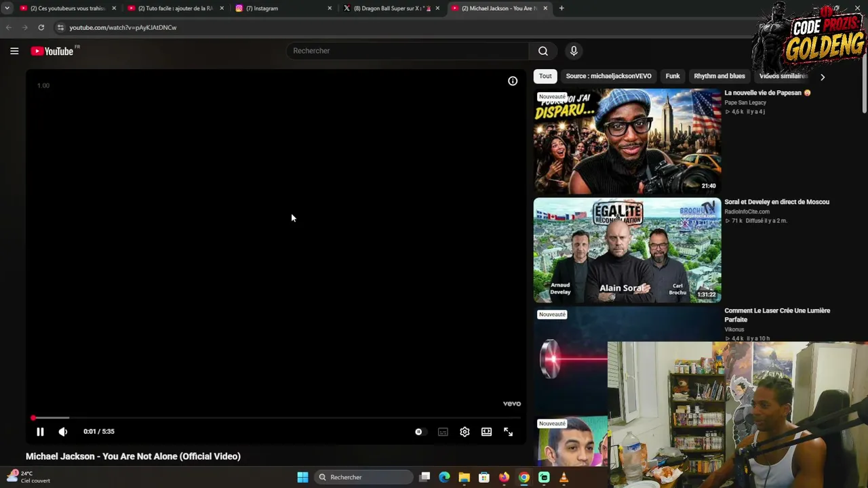868x488 pixels.
Task: Show more filter chips with right arrow
Action: click(x=823, y=77)
